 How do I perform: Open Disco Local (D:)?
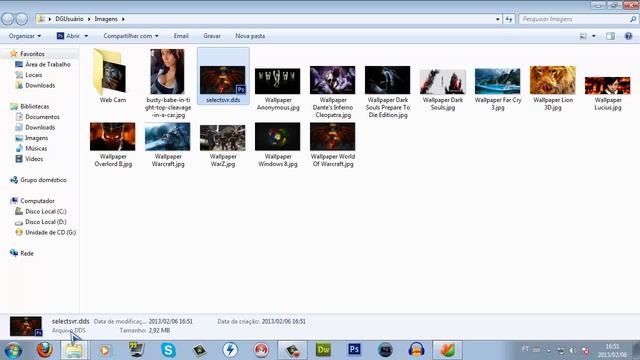pos(46,222)
